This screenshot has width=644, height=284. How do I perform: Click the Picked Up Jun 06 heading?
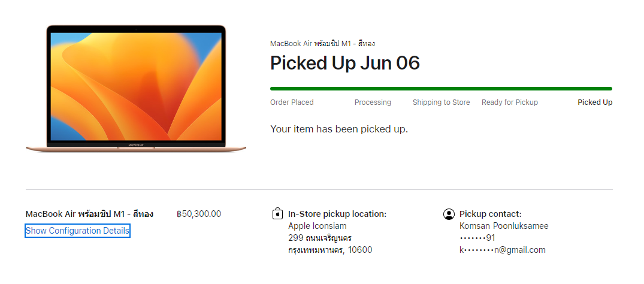(x=344, y=63)
